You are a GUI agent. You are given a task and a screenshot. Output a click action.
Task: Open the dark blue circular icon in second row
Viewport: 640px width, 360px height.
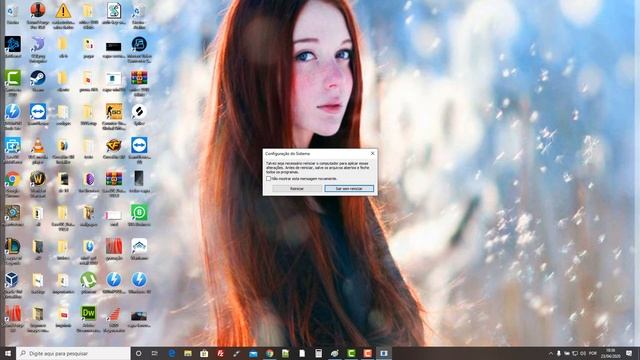(139, 44)
